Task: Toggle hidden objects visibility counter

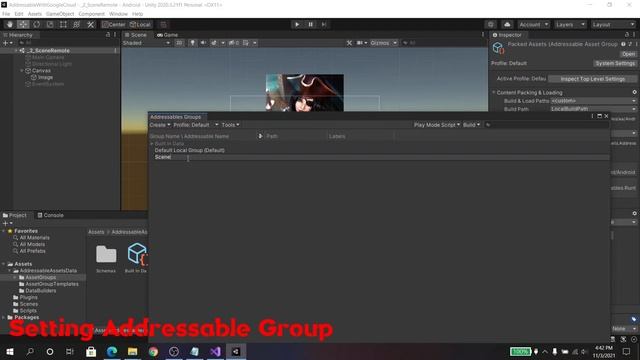Action: 234,43
